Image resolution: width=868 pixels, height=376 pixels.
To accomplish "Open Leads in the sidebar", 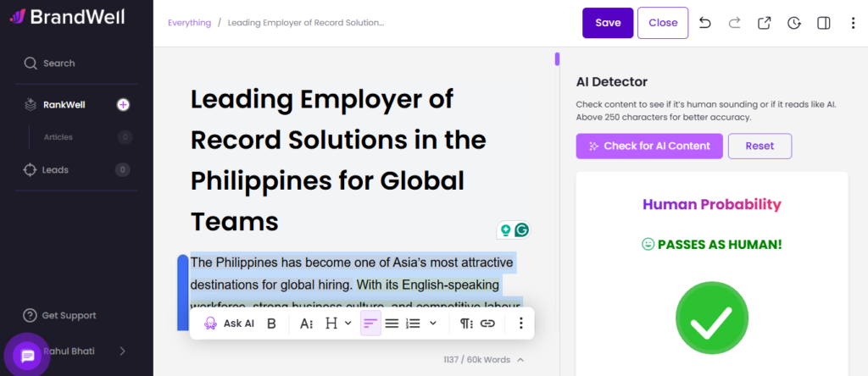I will coord(55,169).
